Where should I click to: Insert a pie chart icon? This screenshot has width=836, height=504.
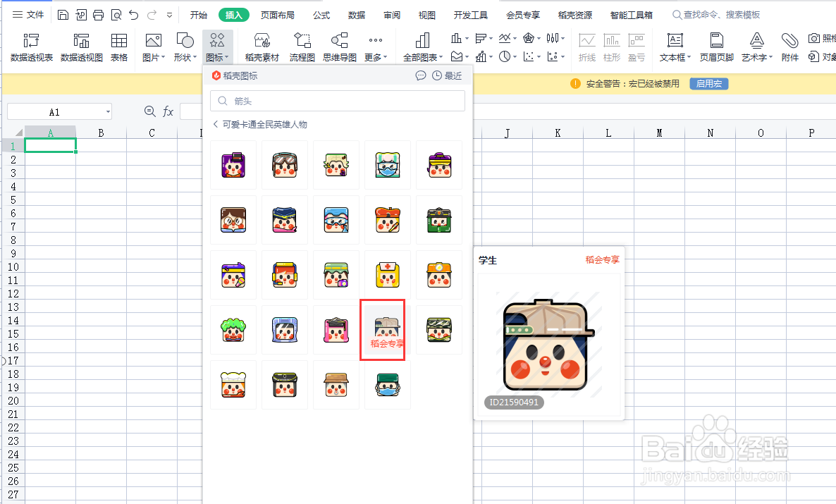pos(506,56)
